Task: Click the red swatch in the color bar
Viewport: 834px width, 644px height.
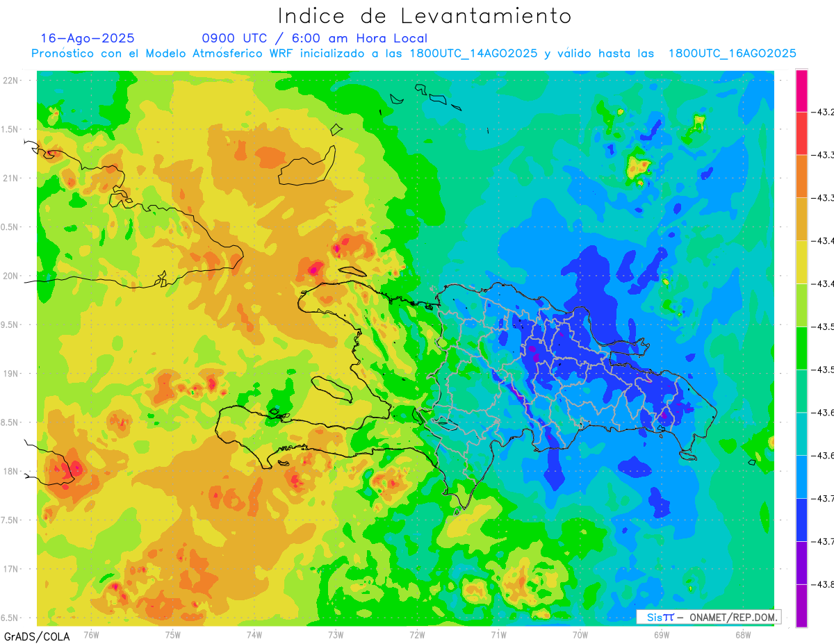Action: point(801,133)
